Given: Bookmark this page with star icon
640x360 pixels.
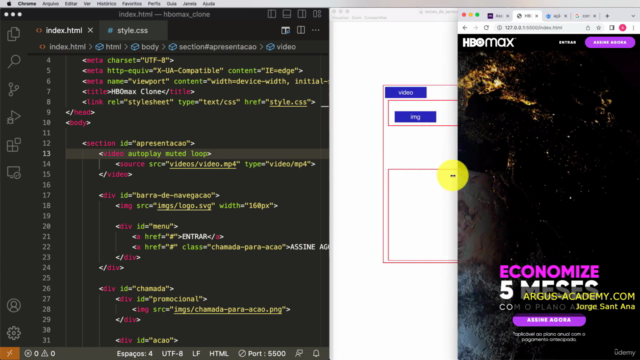Looking at the screenshot, I should pyautogui.click(x=598, y=28).
